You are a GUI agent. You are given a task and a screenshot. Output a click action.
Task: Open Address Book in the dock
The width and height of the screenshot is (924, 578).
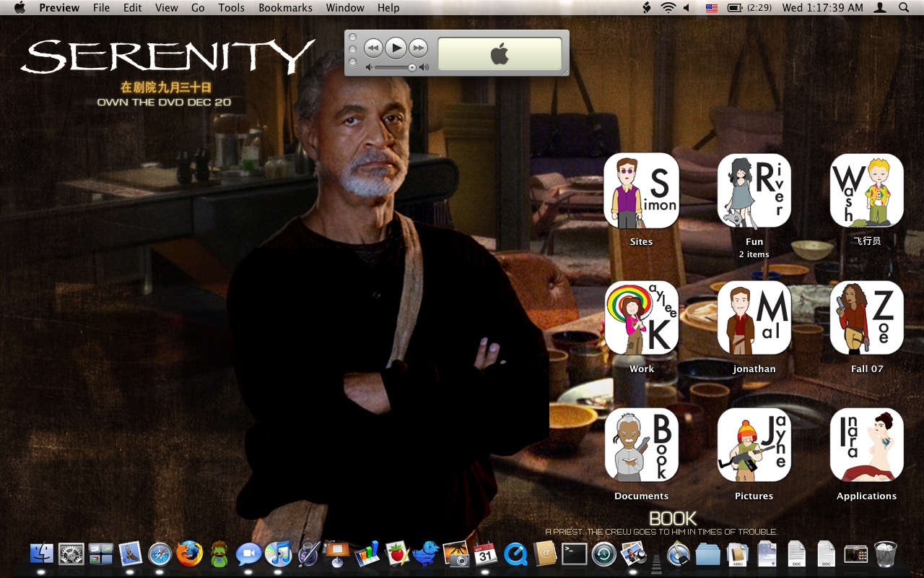click(545, 554)
